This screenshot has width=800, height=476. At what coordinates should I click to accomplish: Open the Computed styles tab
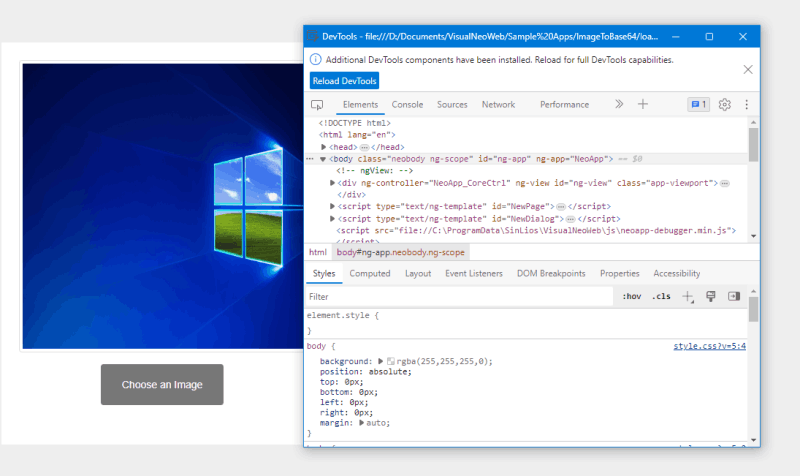point(370,273)
